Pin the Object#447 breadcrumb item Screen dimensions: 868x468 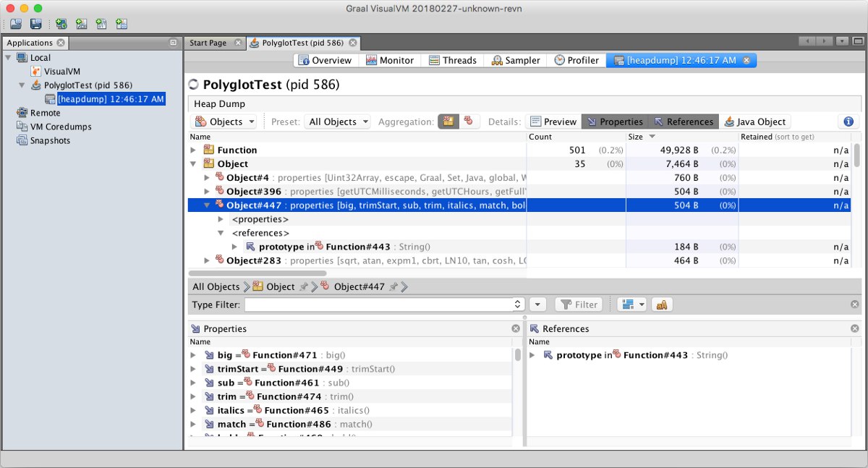pyautogui.click(x=393, y=286)
